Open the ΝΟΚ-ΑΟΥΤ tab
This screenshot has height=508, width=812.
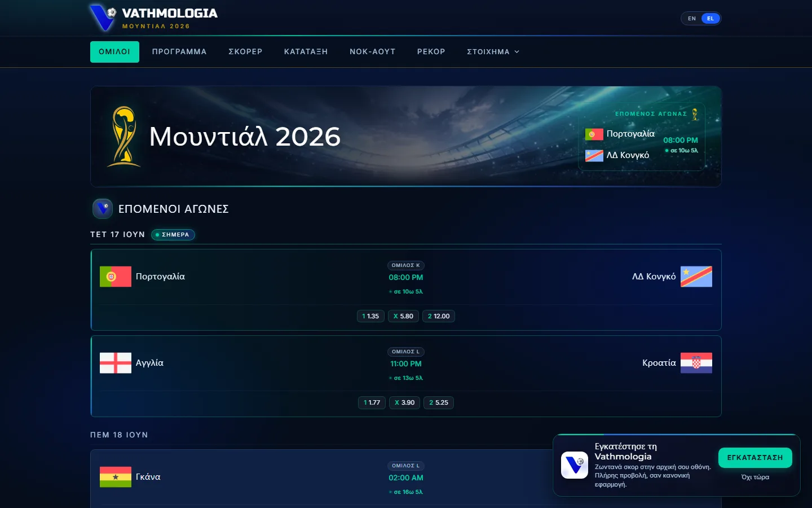tap(372, 52)
